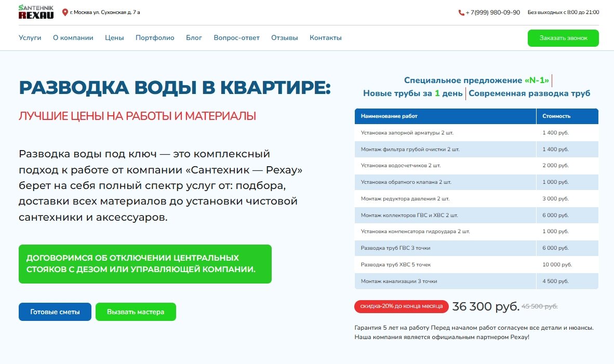Click the phone number +7(999) 980-09-90
Screen dimensions: 614x364
click(492, 12)
